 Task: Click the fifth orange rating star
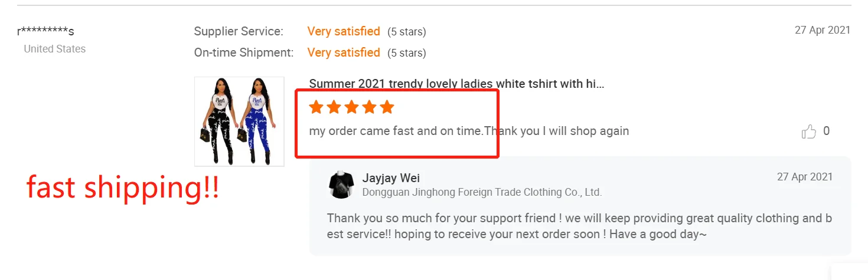387,107
